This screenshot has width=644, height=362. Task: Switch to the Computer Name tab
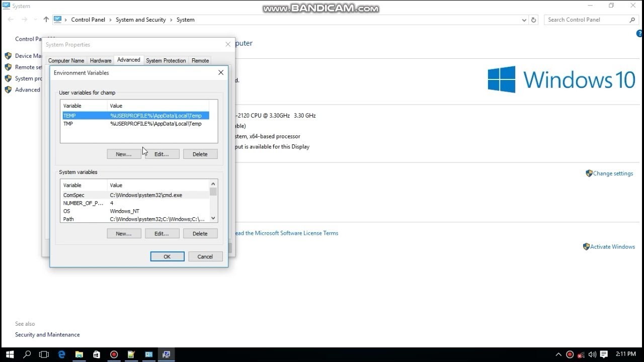66,60
